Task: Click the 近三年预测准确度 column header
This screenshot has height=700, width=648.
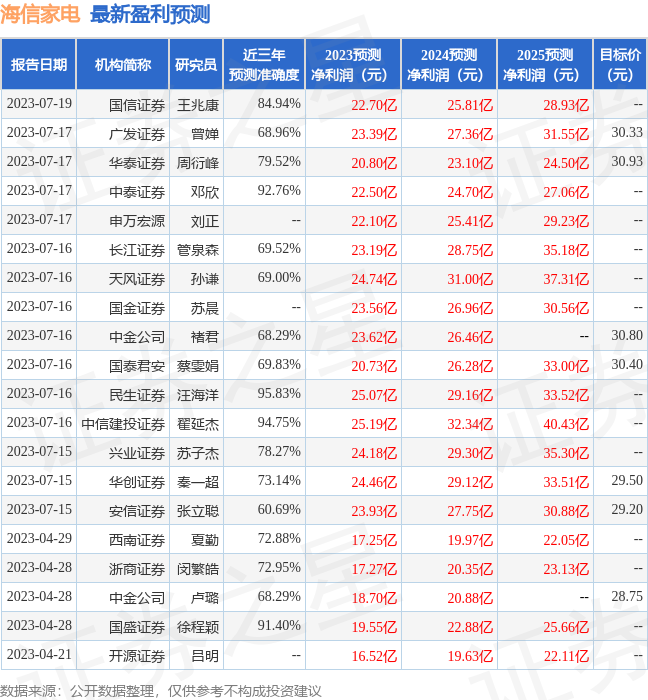Action: click(264, 65)
